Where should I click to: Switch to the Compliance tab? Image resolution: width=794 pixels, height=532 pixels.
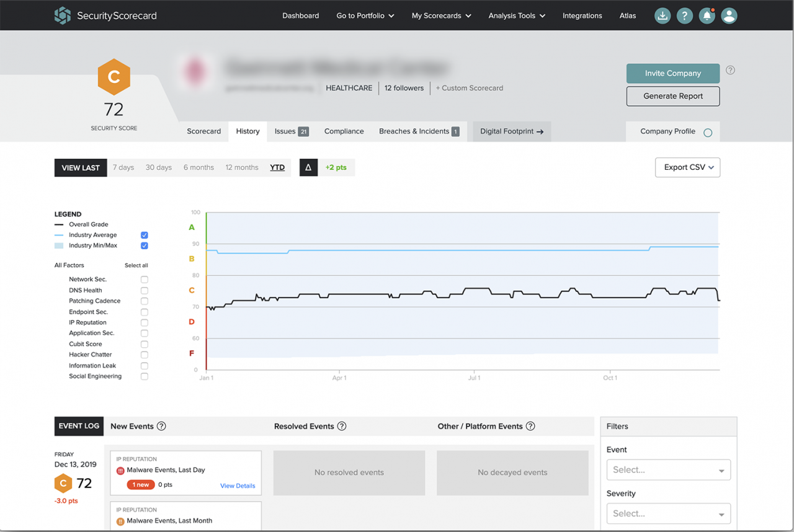(344, 131)
